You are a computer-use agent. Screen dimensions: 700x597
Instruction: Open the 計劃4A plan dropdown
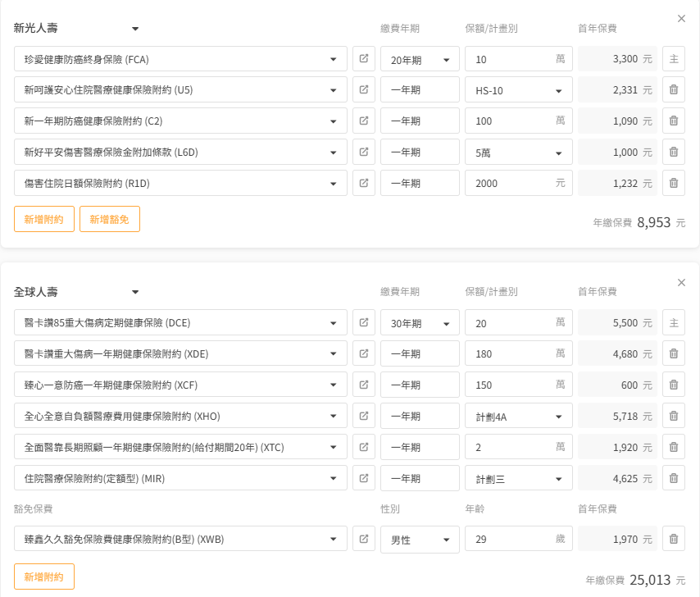(x=518, y=416)
